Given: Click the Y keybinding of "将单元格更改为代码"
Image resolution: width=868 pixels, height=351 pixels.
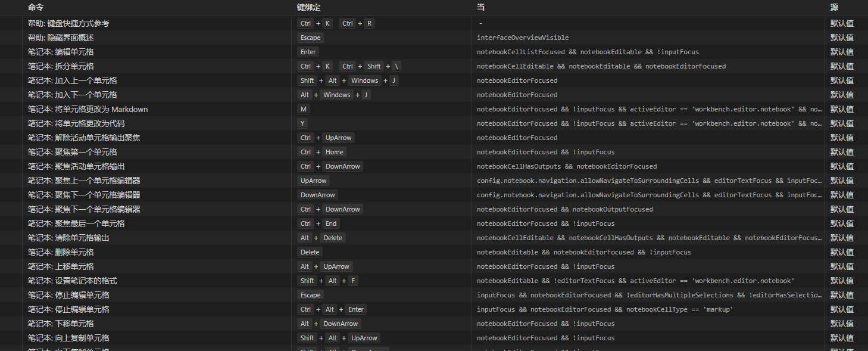Looking at the screenshot, I should [303, 123].
